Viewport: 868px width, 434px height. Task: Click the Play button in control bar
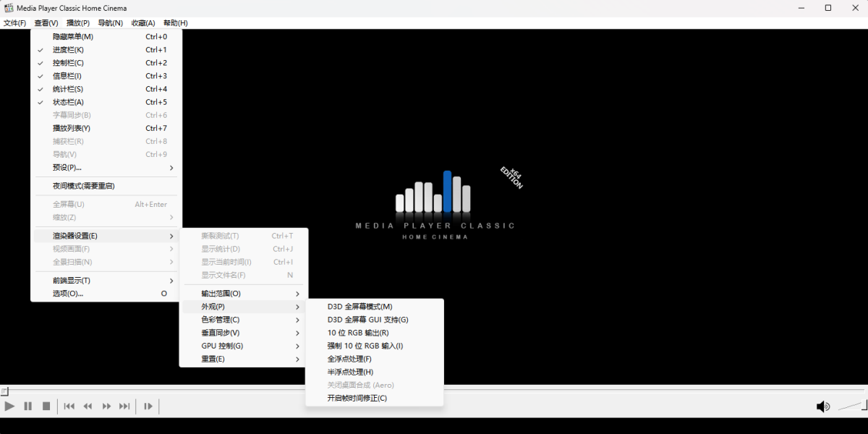pyautogui.click(x=9, y=407)
